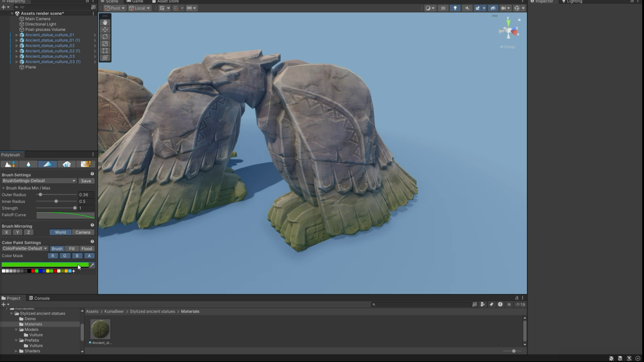This screenshot has width=644, height=362.
Task: Toggle 2D view mode in Scene
Action: click(x=443, y=8)
